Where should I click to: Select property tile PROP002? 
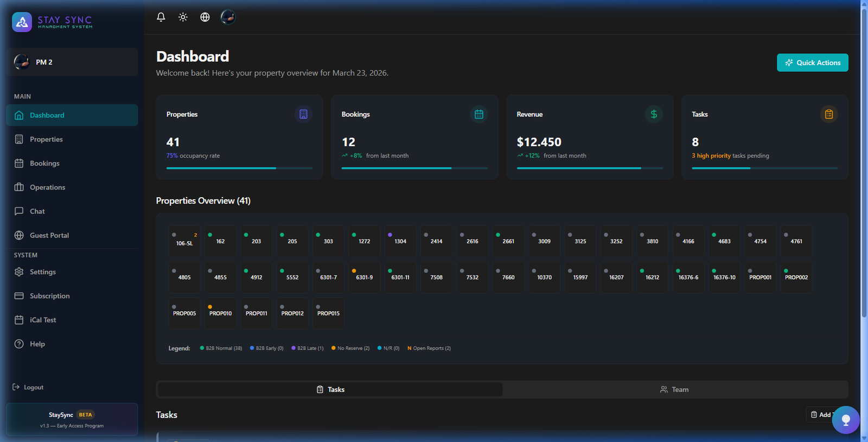796,277
